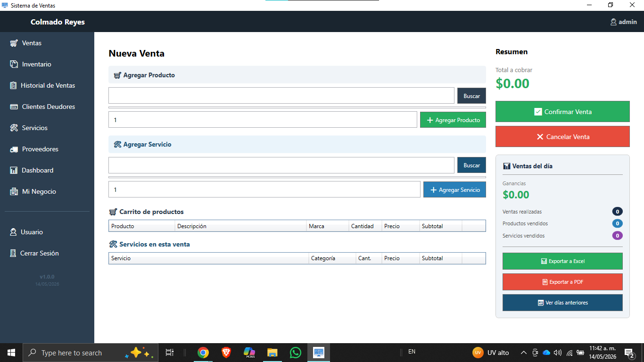Screen dimensions: 644x362
Task: Open the Usuario settings entry
Action: click(47, 232)
